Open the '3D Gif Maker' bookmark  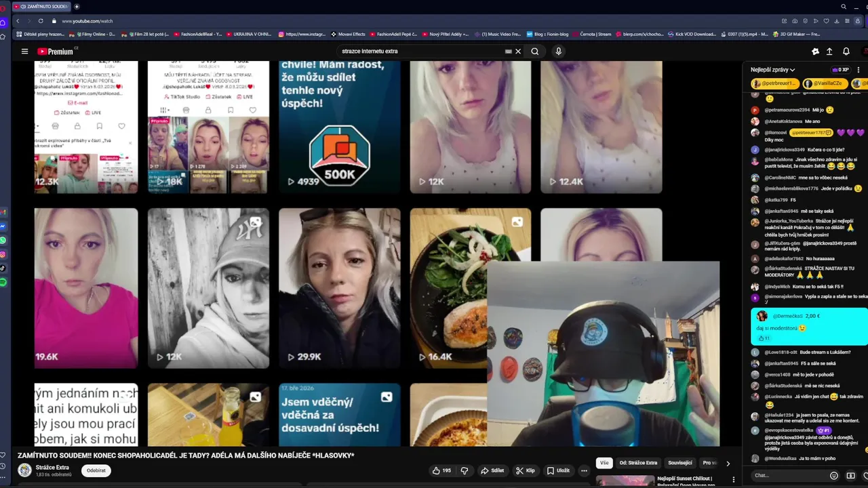tap(796, 34)
